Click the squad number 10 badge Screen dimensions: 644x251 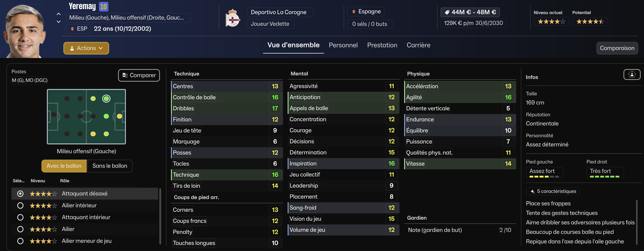[x=104, y=7]
